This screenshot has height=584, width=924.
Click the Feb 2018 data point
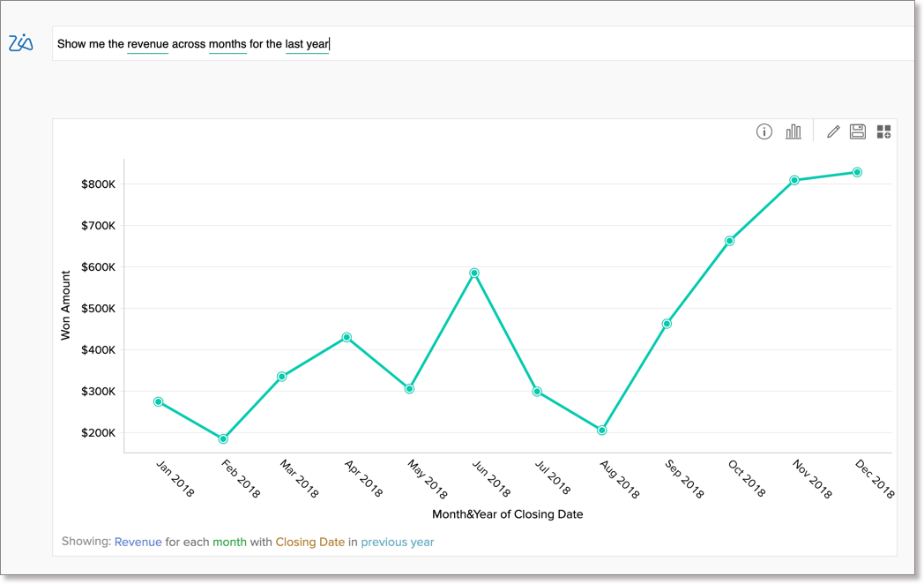[223, 439]
